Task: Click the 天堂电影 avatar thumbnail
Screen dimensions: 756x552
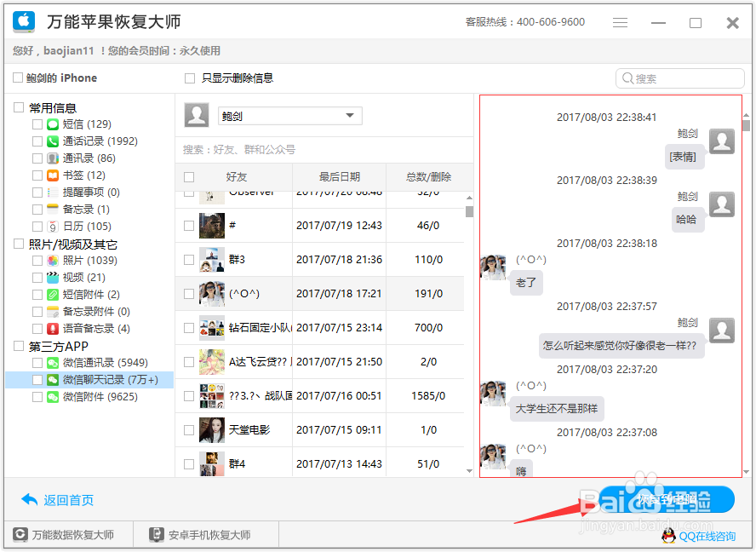Action: pyautogui.click(x=212, y=430)
